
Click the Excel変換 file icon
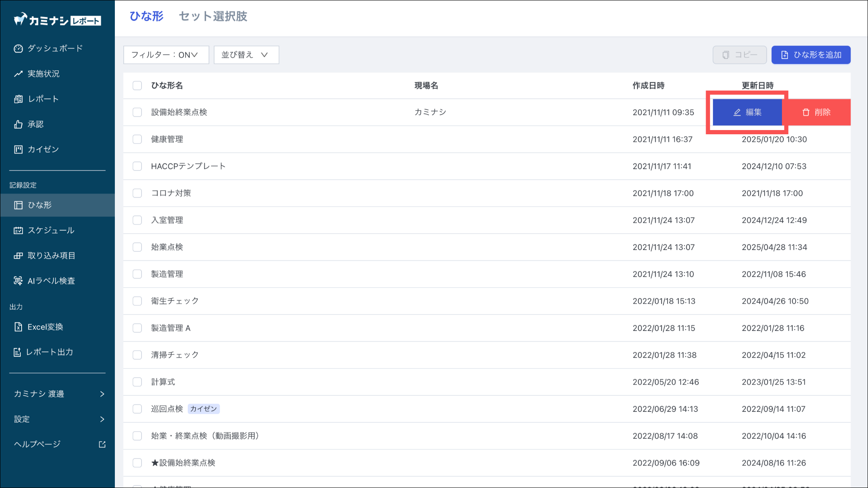pyautogui.click(x=18, y=327)
